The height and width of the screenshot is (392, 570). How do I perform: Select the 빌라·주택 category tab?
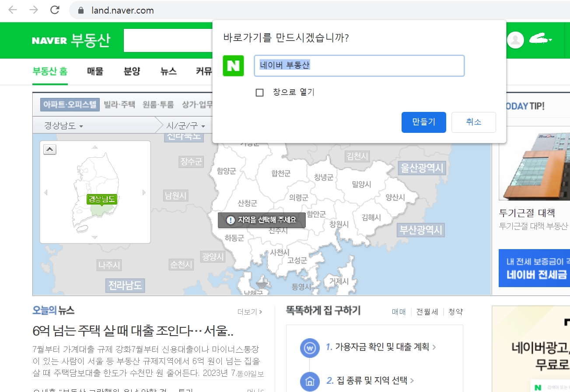tap(119, 104)
